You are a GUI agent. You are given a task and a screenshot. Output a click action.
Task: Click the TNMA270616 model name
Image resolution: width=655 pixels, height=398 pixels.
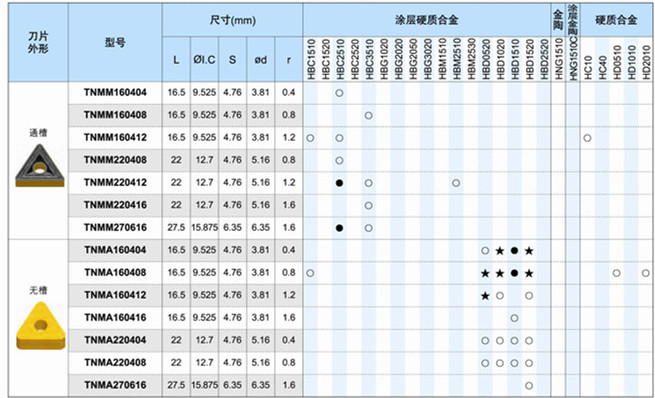click(115, 385)
